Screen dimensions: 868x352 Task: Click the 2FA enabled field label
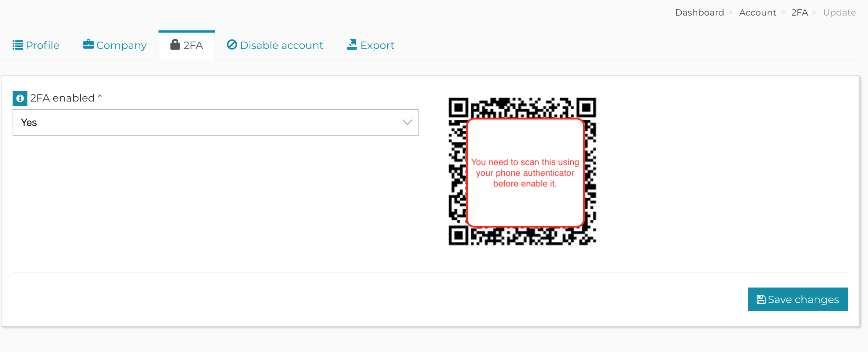[63, 98]
